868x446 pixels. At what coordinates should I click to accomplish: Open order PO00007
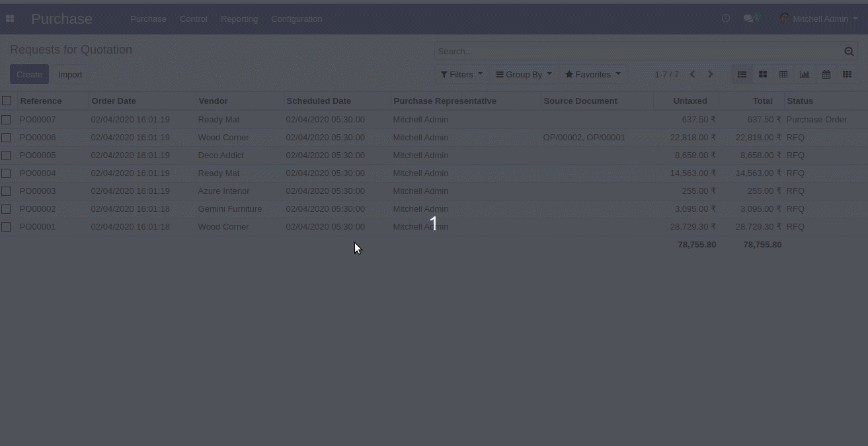pos(38,120)
